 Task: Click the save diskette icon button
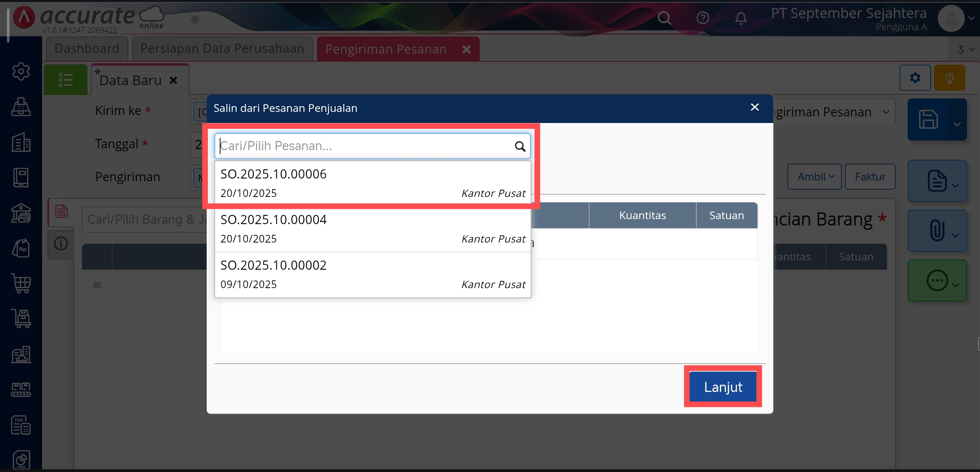[x=928, y=120]
